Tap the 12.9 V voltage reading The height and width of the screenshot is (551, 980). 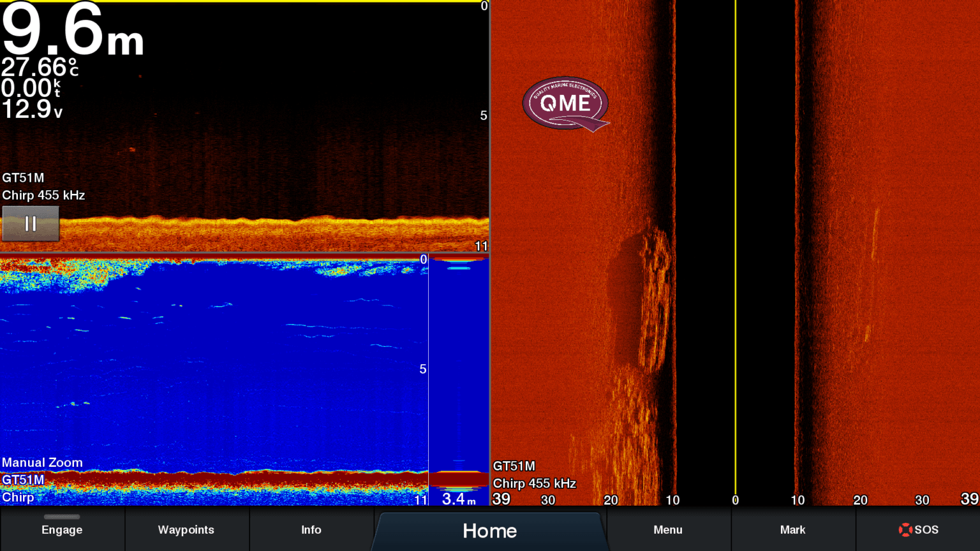tap(32, 109)
